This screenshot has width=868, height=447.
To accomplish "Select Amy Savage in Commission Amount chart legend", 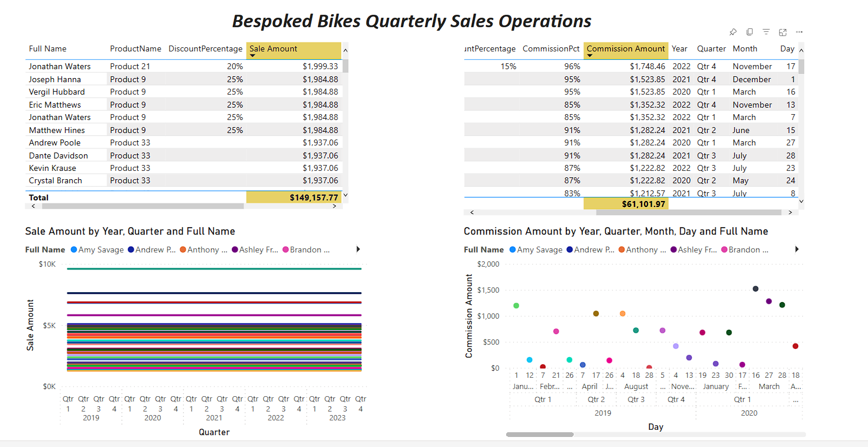I will coord(536,250).
